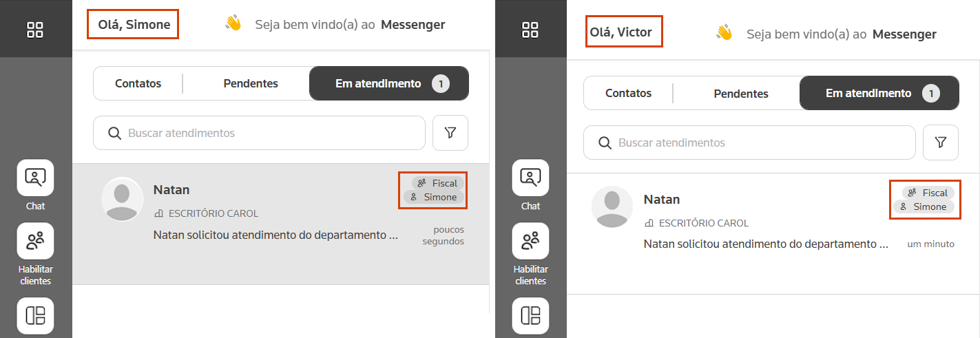
Task: Open the apps grid icon in Simone's sidebar
Action: click(x=35, y=30)
